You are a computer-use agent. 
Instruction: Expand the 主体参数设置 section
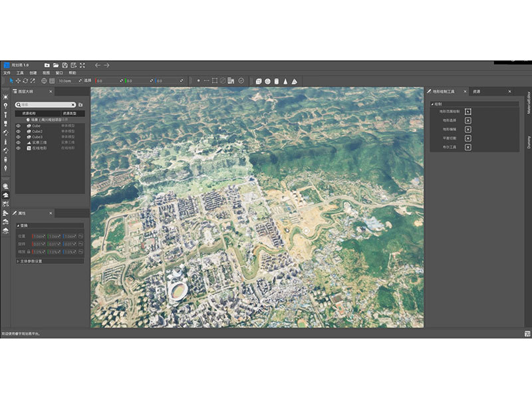point(18,261)
